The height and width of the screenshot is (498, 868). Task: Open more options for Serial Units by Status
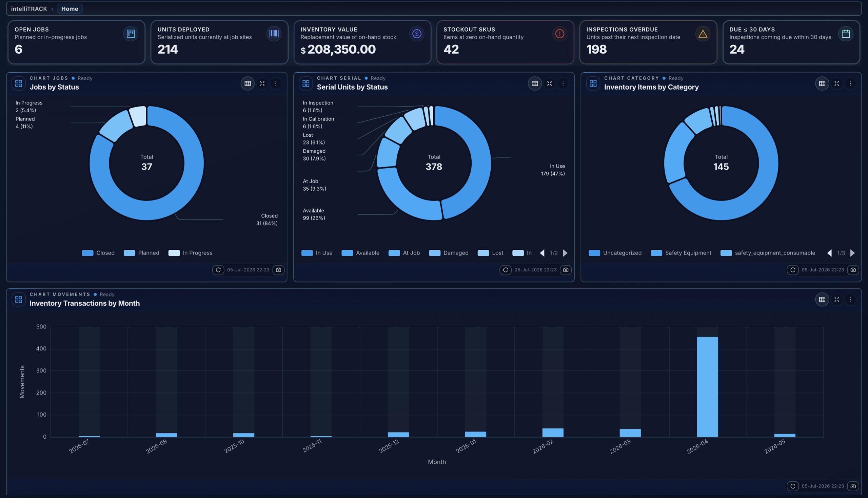[x=563, y=83]
